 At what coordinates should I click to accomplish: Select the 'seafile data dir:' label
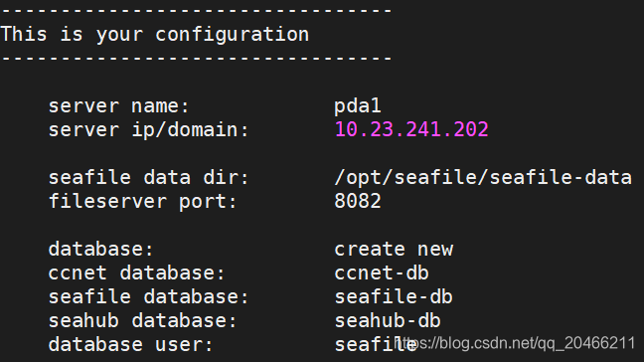click(149, 178)
